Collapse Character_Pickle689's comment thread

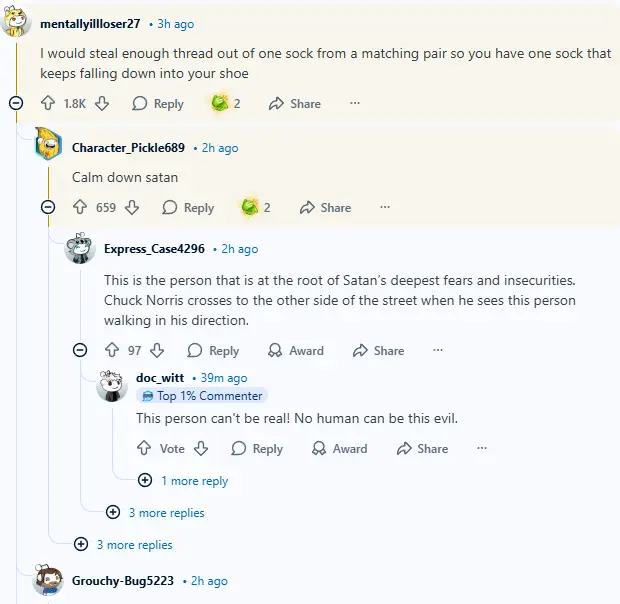click(x=48, y=207)
